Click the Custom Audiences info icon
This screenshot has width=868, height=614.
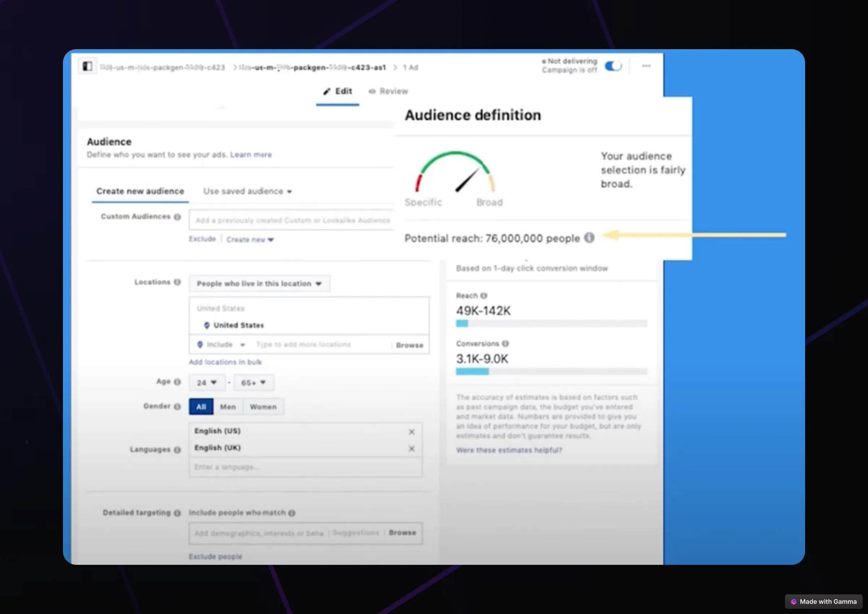(178, 217)
